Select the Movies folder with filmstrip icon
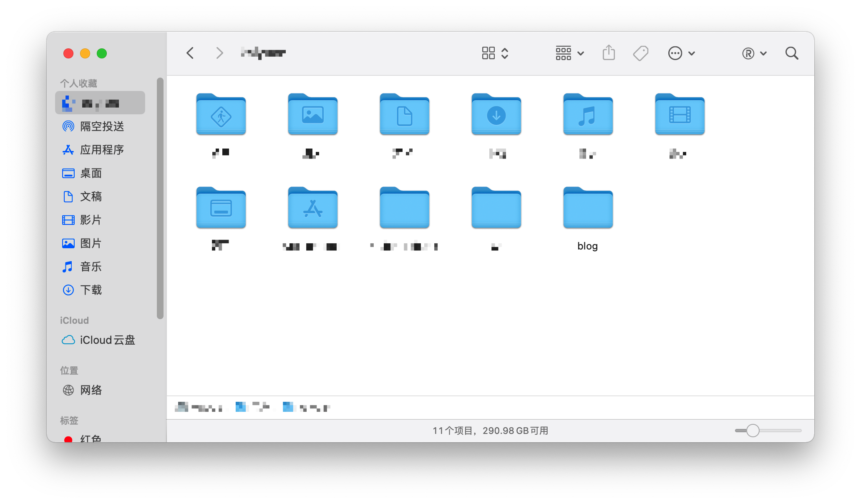 (x=680, y=115)
